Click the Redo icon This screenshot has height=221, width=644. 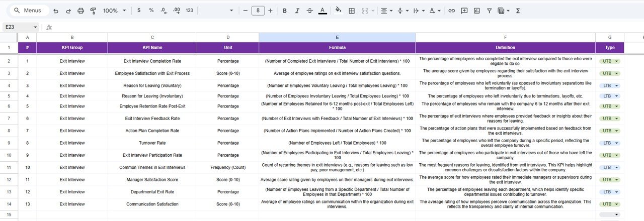(68, 11)
